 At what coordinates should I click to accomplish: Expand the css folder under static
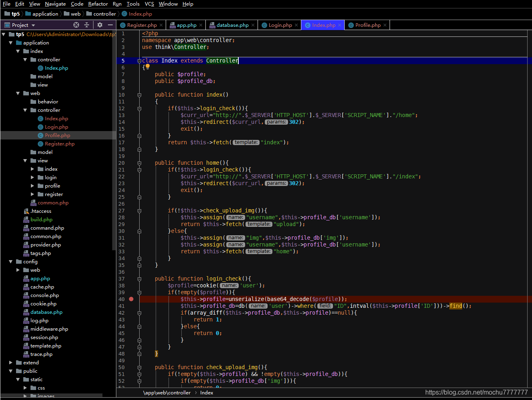click(x=25, y=388)
